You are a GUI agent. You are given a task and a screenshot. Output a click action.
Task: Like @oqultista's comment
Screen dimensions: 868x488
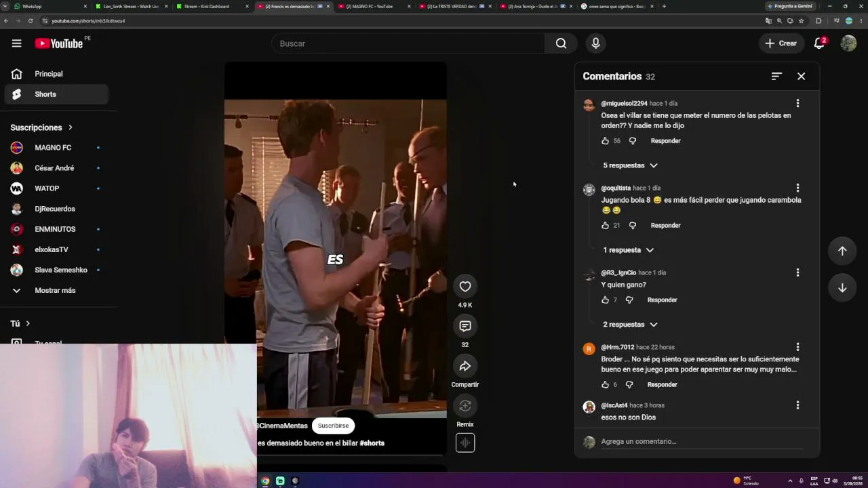click(605, 226)
